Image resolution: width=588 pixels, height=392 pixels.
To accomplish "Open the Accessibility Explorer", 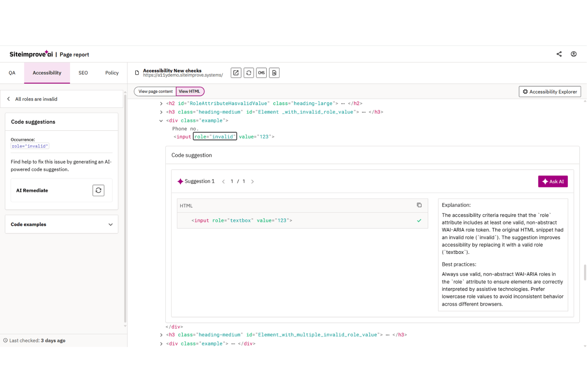I will [x=550, y=92].
